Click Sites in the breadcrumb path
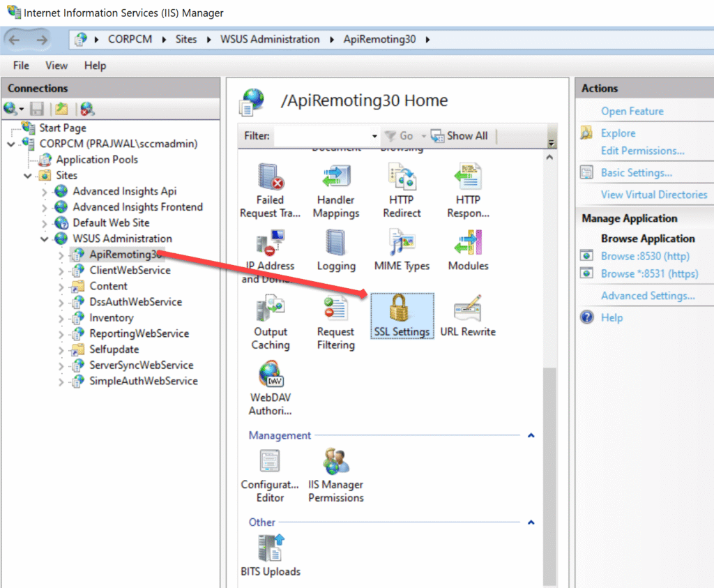 [x=186, y=40]
